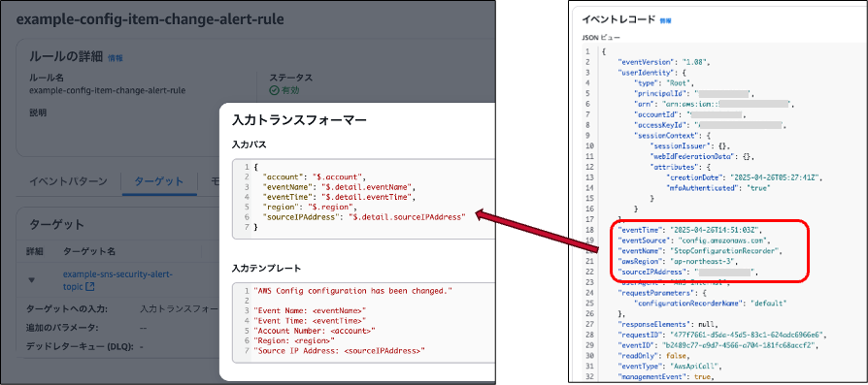This screenshot has height=385, width=868.
Task: Click the "sessionContext": { line
Action: coord(673,135)
